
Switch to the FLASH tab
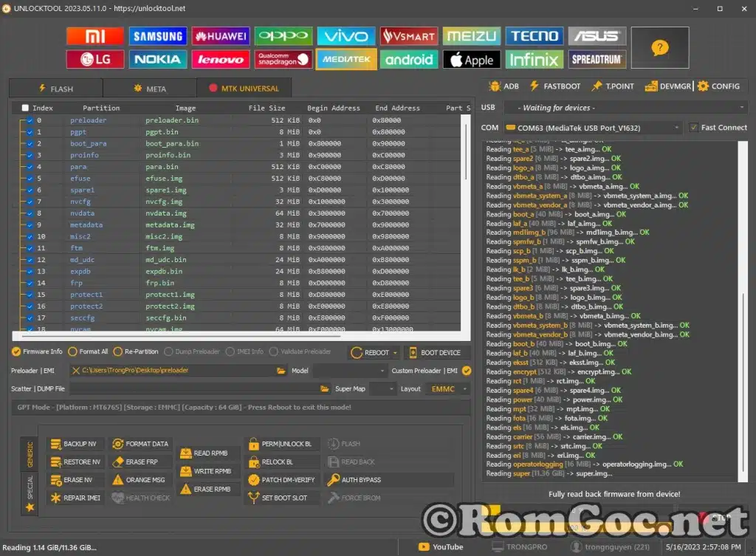[x=56, y=89]
